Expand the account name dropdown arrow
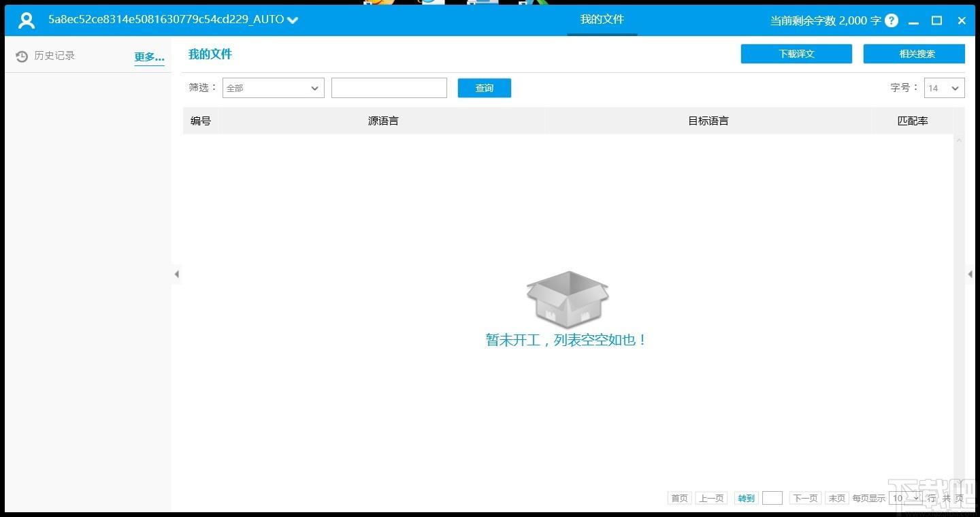This screenshot has width=980, height=517. (293, 20)
